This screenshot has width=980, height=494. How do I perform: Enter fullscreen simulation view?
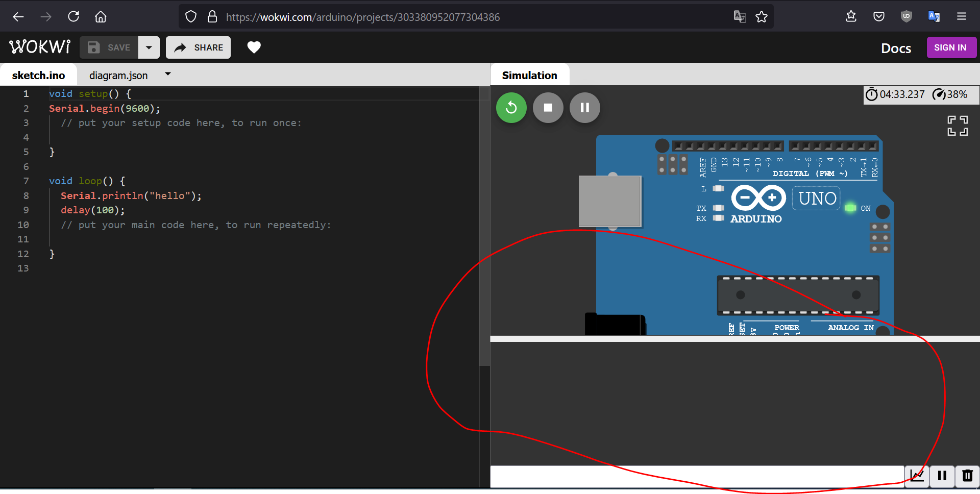pyautogui.click(x=957, y=126)
